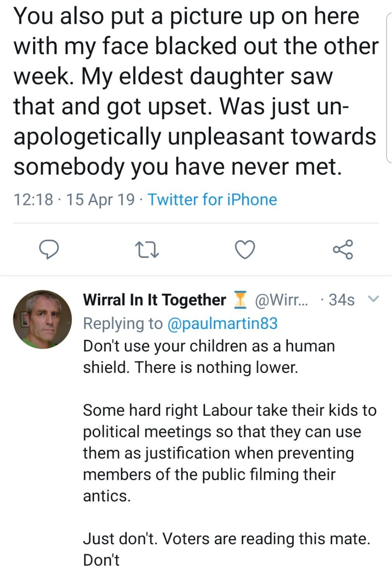Click the scrollbar at the top right edge
392x578 pixels.
coord(389,87)
